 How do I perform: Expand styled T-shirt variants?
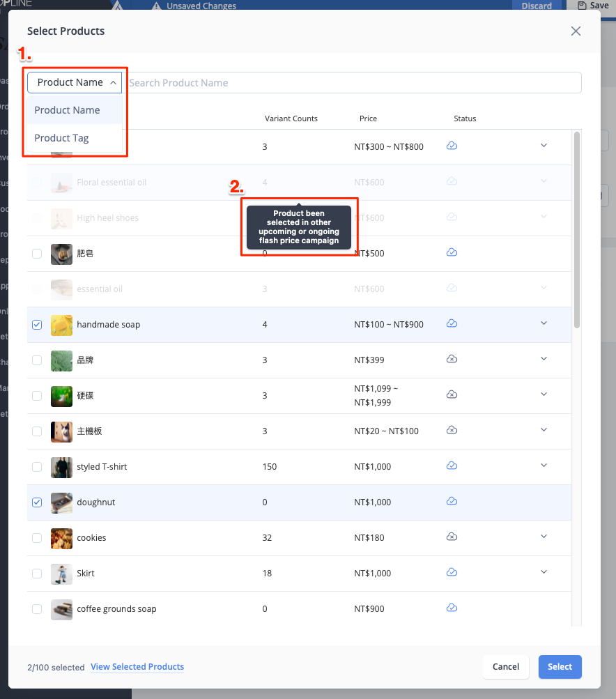coord(544,465)
